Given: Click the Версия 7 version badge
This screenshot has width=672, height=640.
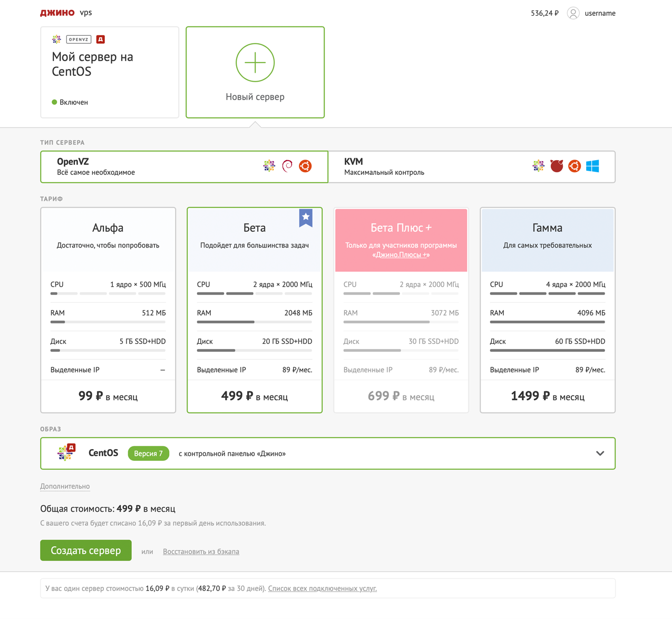Looking at the screenshot, I should [149, 454].
